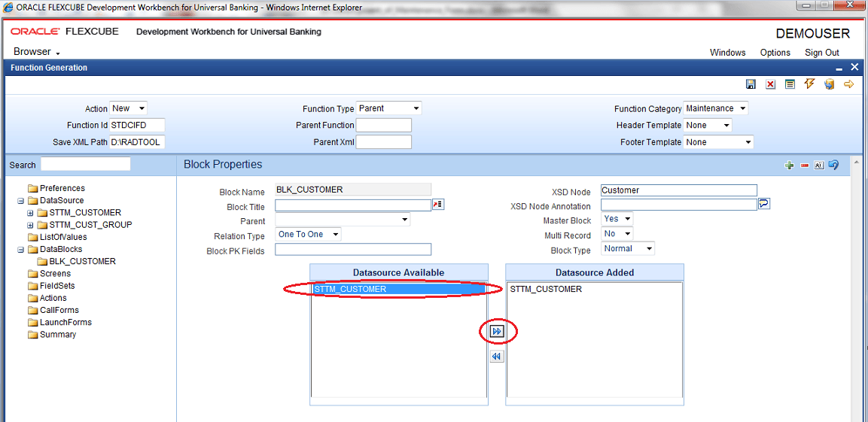Image resolution: width=868 pixels, height=422 pixels.
Task: Select the FieldSets tree item
Action: (57, 285)
